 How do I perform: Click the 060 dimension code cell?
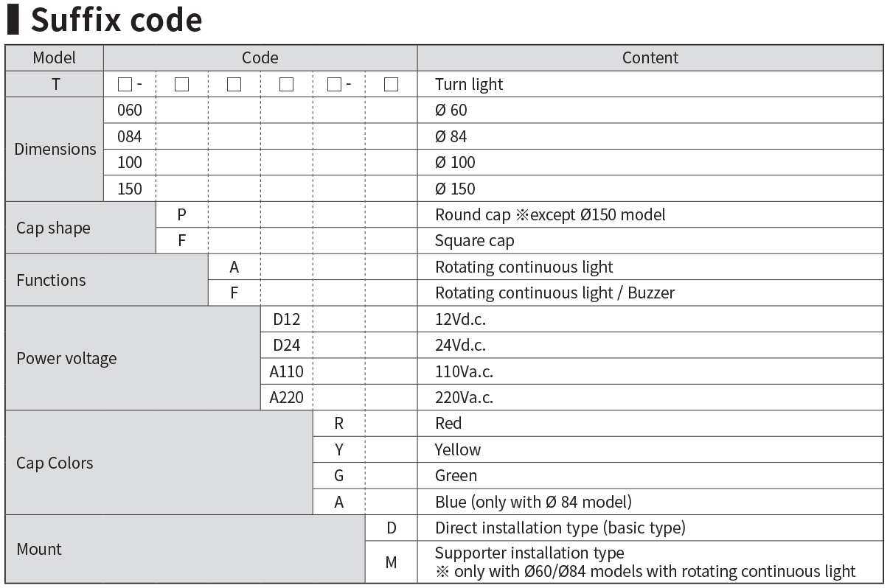coord(130,110)
